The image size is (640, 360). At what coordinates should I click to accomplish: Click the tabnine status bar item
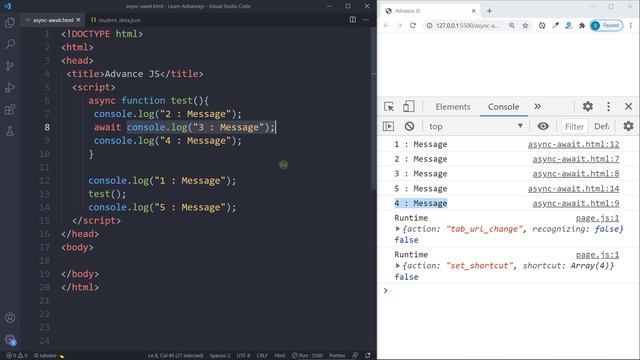pyautogui.click(x=49, y=356)
